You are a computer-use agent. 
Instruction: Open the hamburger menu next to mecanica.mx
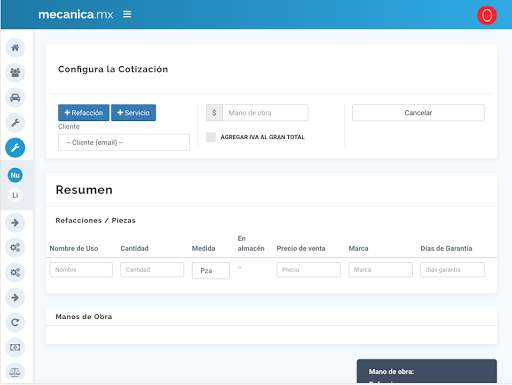[127, 14]
